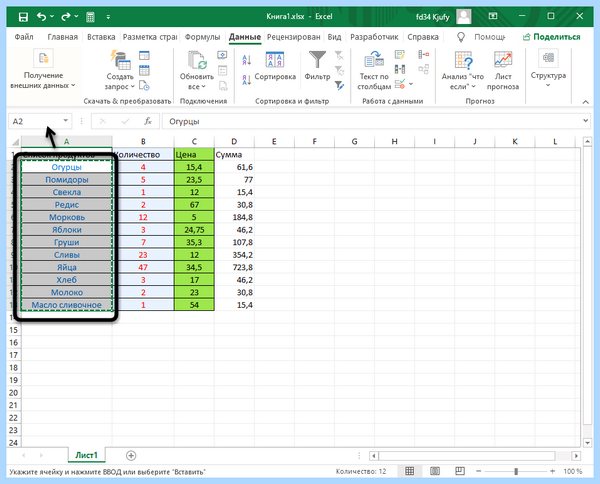Select row 18 header

(x=14, y=368)
